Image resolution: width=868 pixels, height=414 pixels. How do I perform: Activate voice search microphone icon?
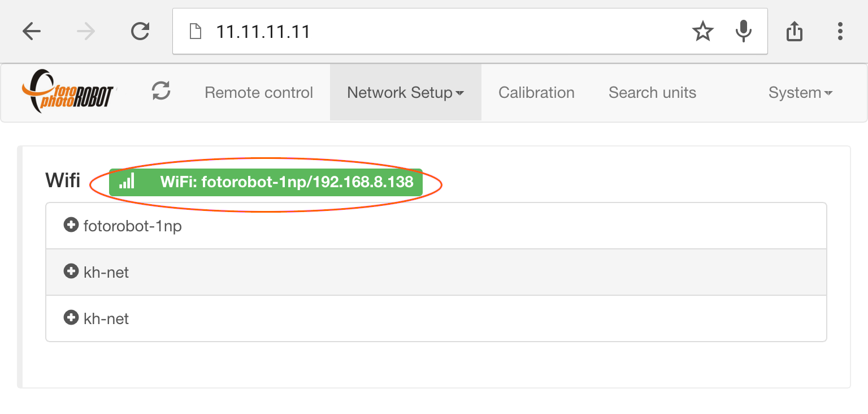pos(744,31)
